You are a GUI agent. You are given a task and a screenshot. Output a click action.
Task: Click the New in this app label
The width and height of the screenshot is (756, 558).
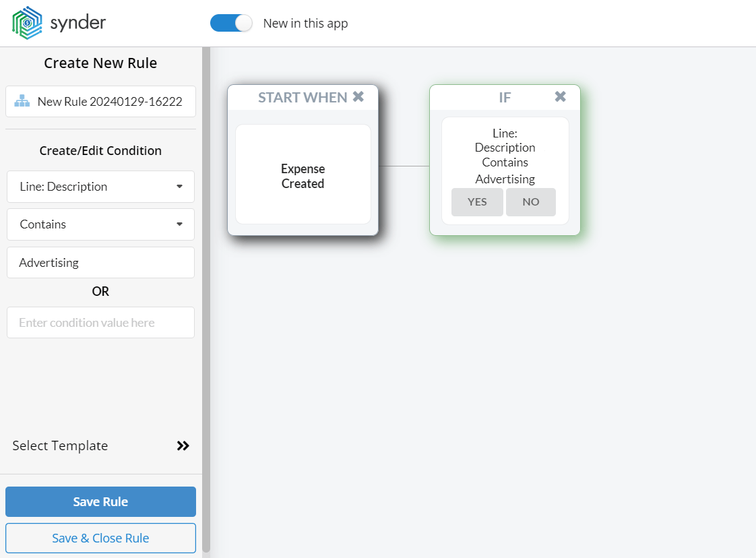coord(305,23)
